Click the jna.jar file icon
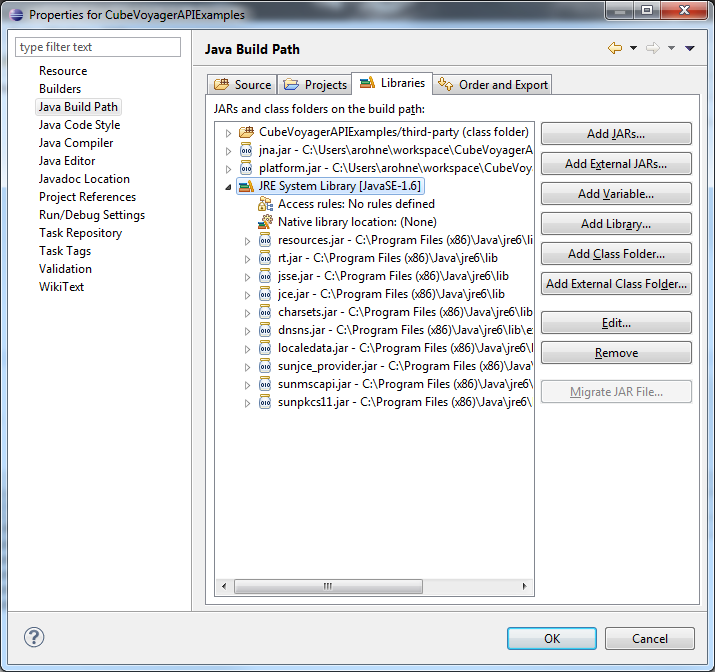The width and height of the screenshot is (715, 672). (x=246, y=150)
